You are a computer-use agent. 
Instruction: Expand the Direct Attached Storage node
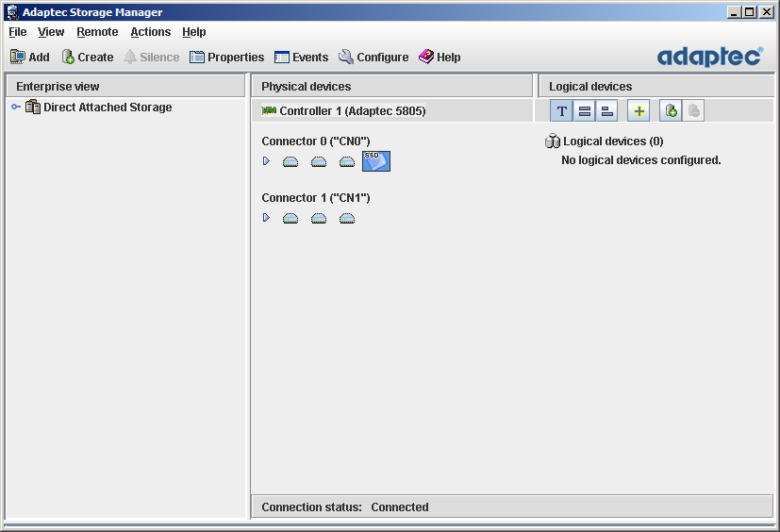[16, 107]
